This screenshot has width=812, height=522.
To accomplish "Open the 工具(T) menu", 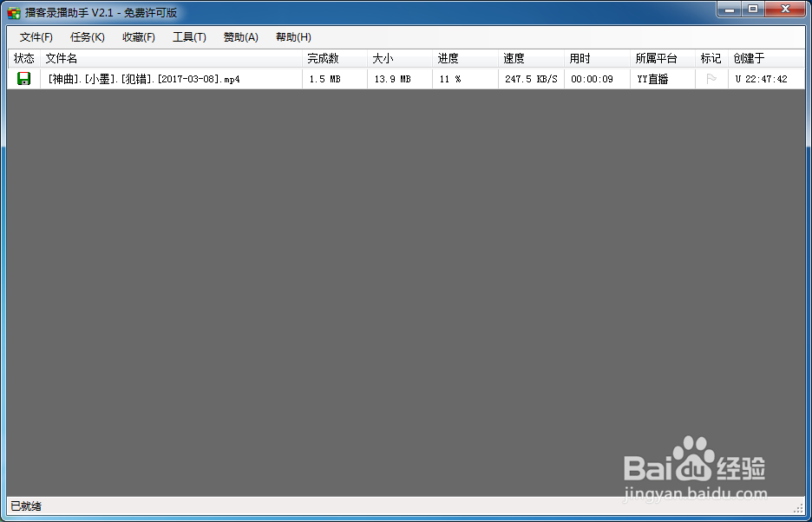I will (x=189, y=37).
